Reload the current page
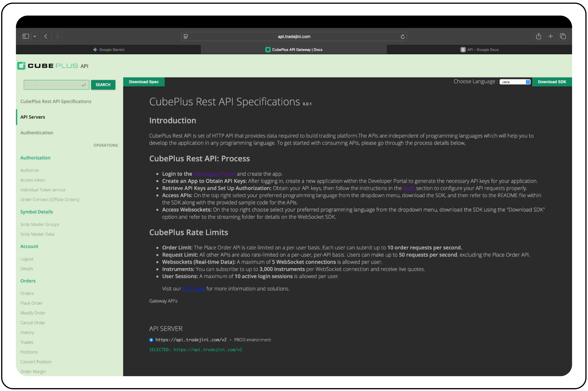 [403, 36]
